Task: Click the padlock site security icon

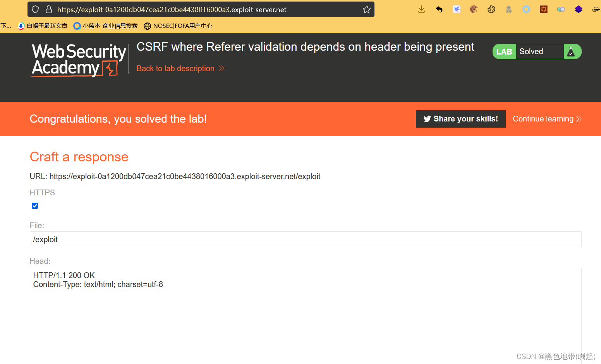Action: pos(49,9)
